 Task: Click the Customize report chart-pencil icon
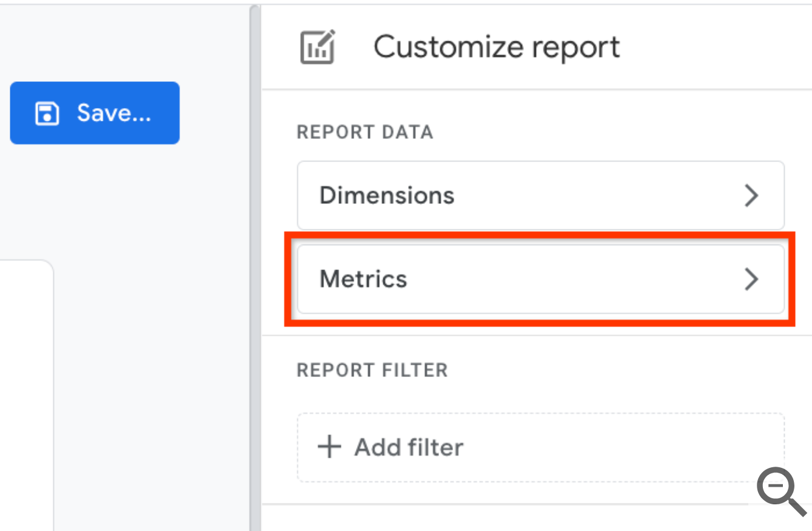(317, 47)
